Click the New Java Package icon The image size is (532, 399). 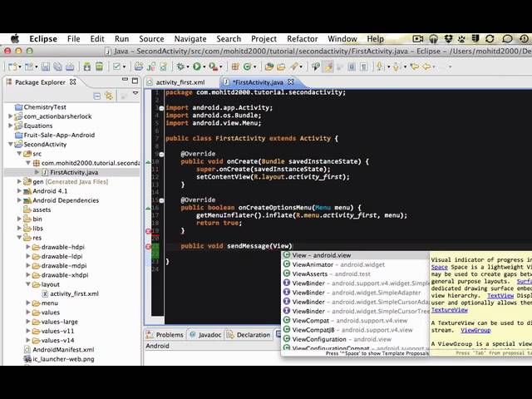coord(235,66)
